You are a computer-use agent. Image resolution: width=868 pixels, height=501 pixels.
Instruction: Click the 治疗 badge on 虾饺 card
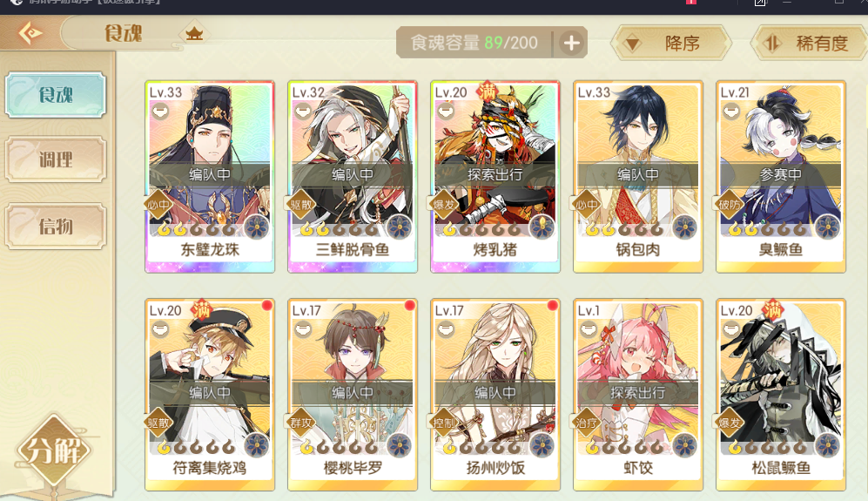587,423
